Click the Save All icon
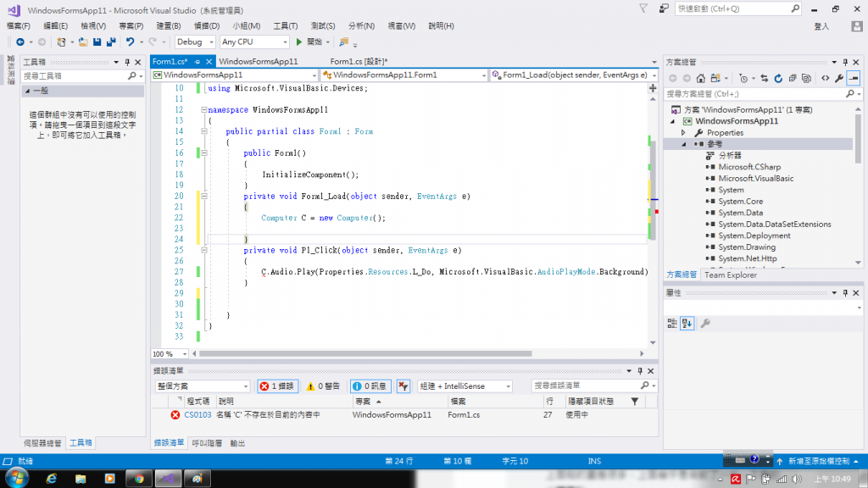 tap(111, 42)
